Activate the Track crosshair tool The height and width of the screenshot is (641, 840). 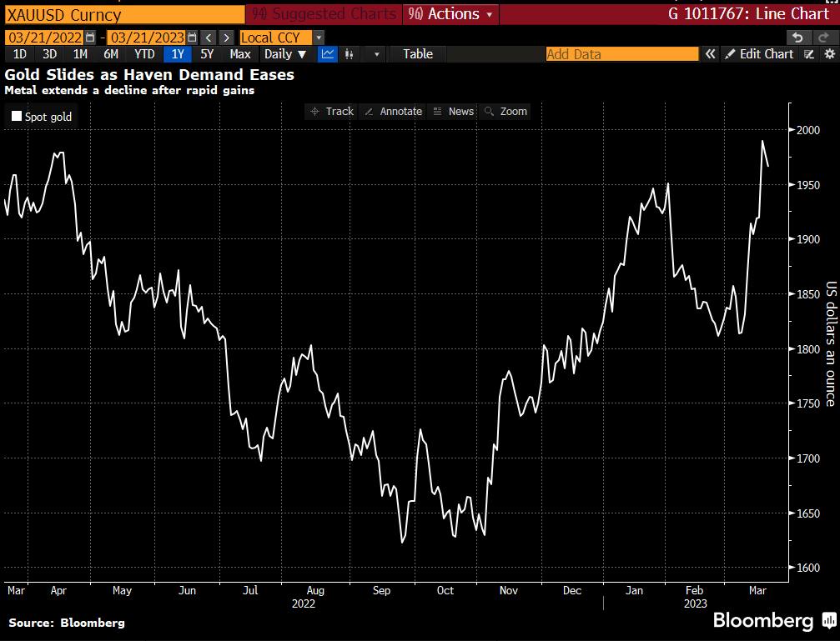pos(332,112)
